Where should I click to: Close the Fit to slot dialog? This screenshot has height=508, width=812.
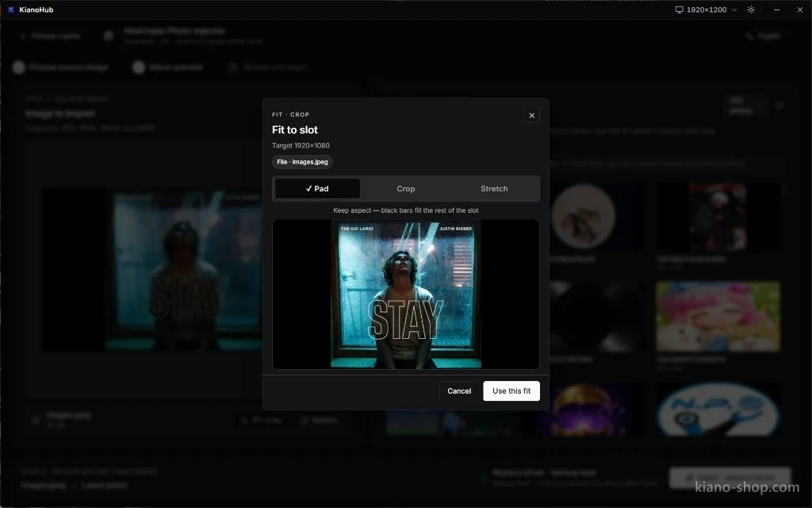click(531, 115)
